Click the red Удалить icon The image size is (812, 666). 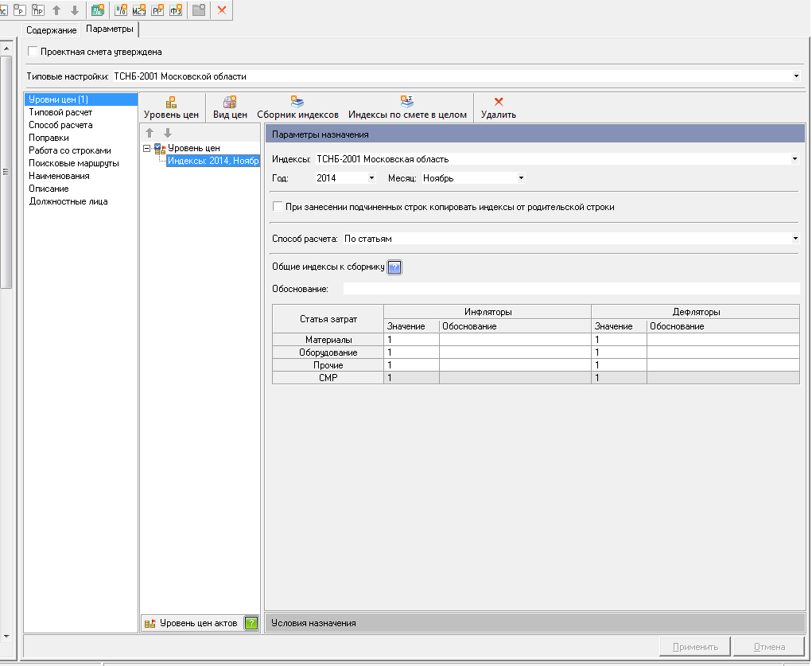click(499, 102)
